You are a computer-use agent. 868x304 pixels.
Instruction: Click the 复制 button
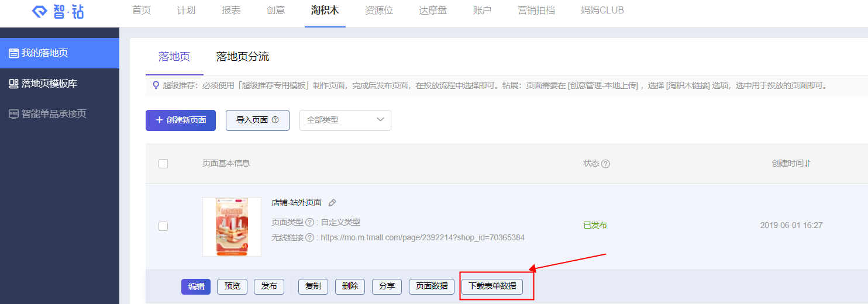click(314, 286)
